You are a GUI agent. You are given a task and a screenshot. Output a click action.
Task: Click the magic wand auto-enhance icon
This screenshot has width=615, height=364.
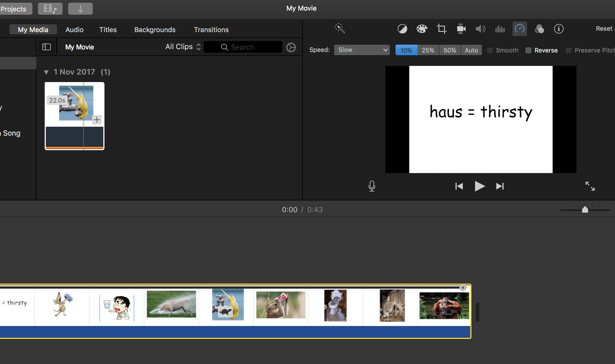click(340, 28)
